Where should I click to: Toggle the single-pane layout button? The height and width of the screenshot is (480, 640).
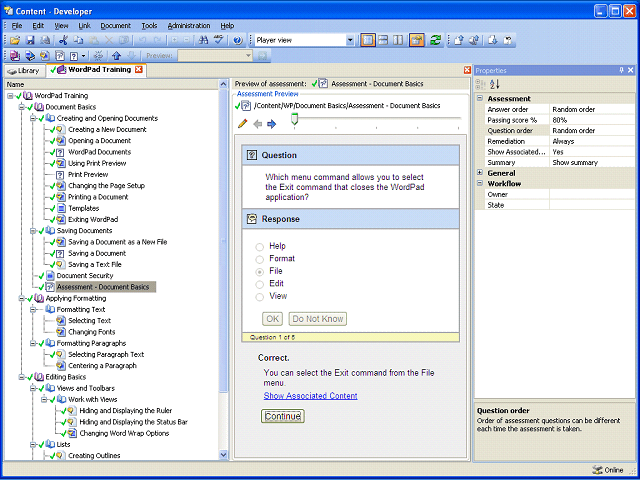tap(368, 40)
